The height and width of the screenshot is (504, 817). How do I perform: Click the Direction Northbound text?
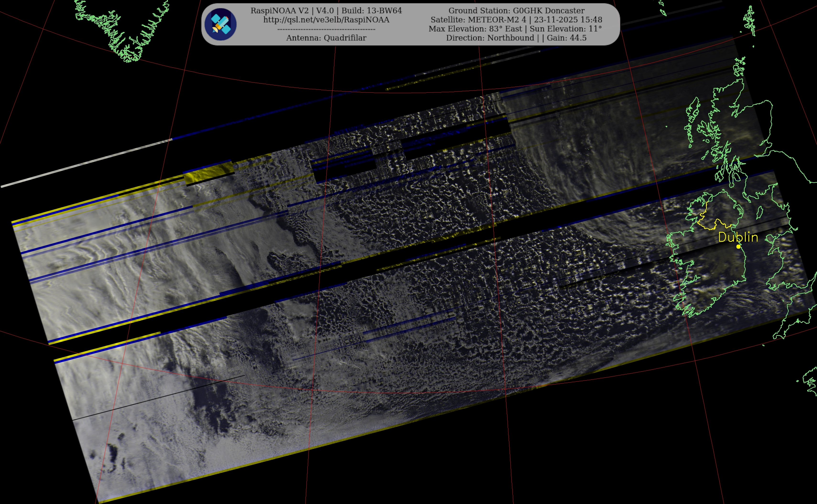pos(490,38)
